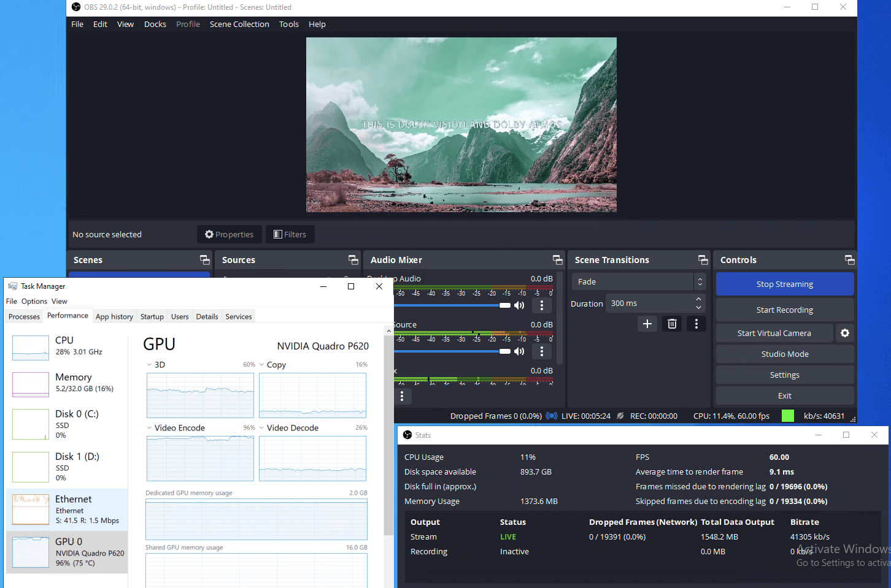Open the Scene Collection menu
The width and height of the screenshot is (891, 588).
click(239, 25)
